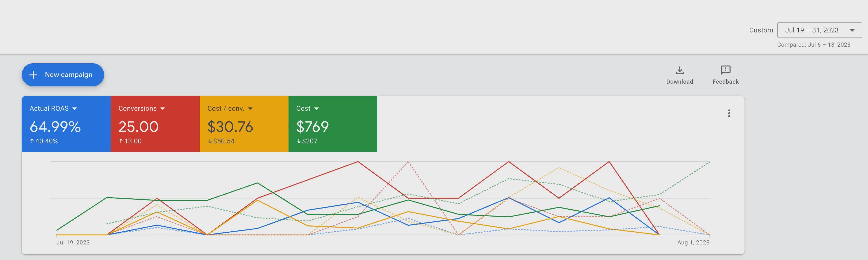
Task: Click the Feedback label
Action: click(x=725, y=82)
